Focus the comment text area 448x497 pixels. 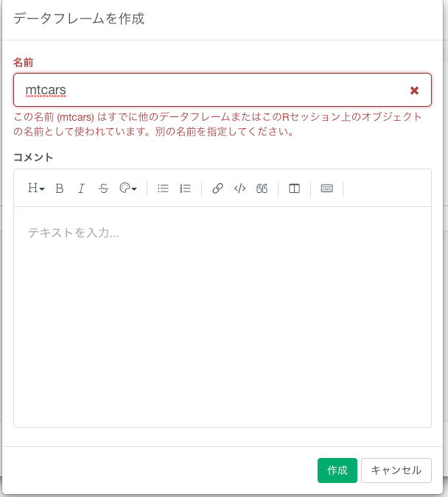click(x=222, y=317)
